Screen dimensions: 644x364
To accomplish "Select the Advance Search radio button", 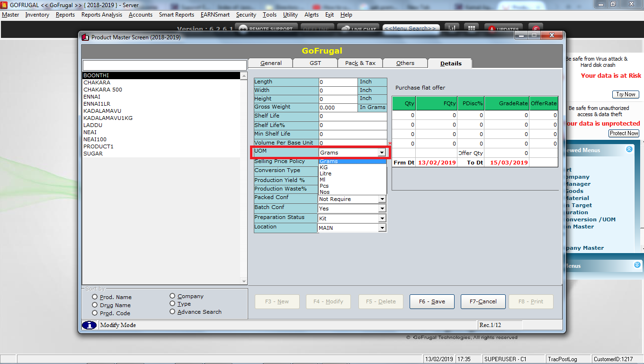I will 172,312.
